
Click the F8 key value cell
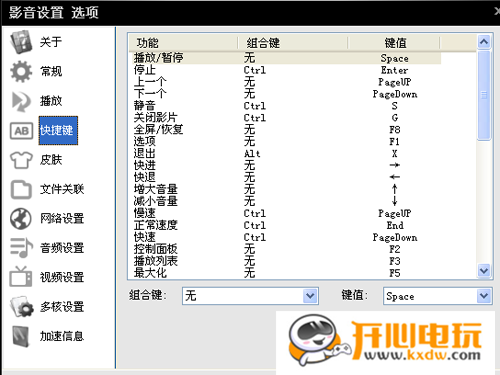[x=395, y=130]
